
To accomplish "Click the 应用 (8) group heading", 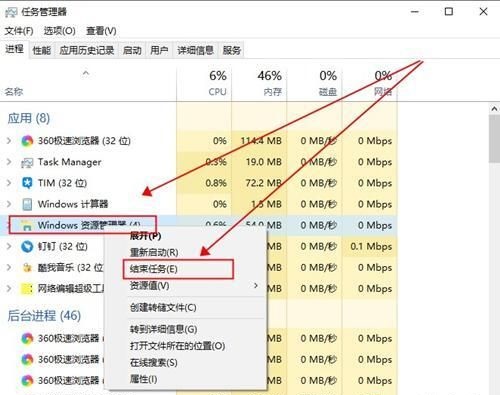I will (x=29, y=119).
